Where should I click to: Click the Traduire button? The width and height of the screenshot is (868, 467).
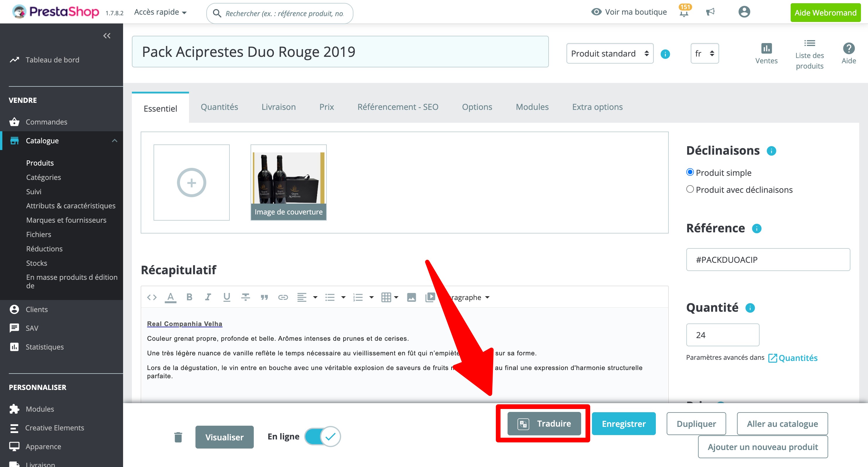click(544, 424)
